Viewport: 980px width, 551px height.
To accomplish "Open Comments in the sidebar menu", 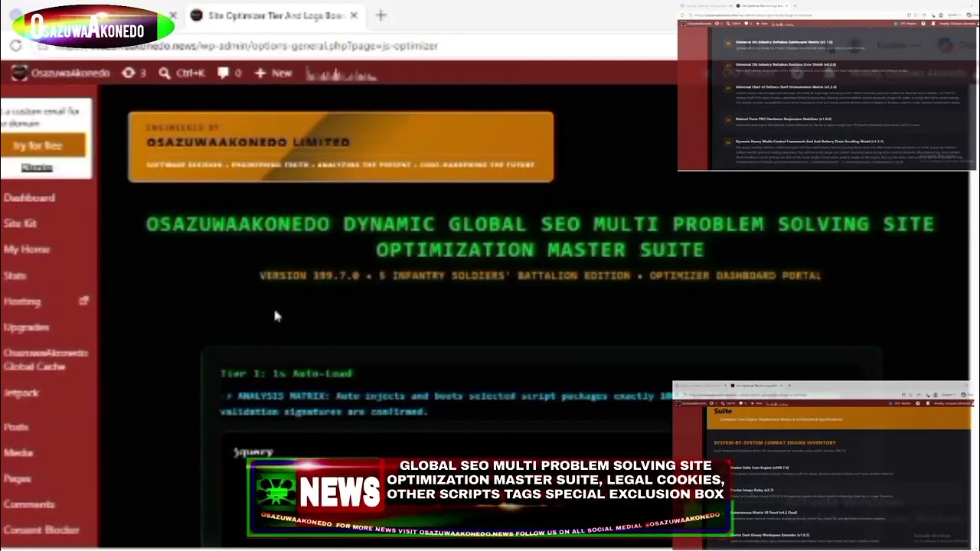I will (x=29, y=504).
